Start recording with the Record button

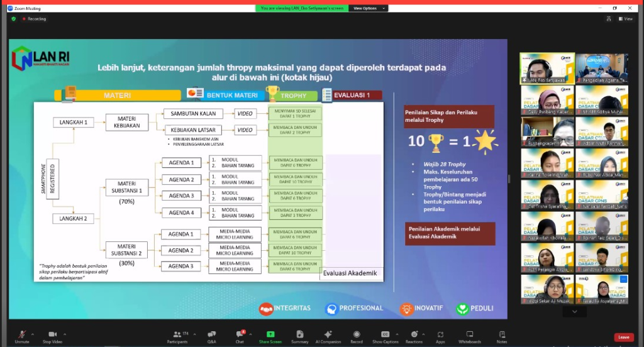coord(357,336)
